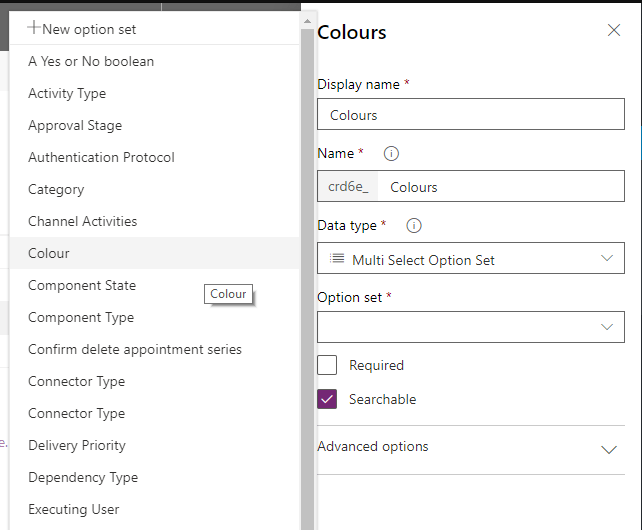Tick the Required checkbox
The image size is (642, 530).
pyautogui.click(x=327, y=365)
